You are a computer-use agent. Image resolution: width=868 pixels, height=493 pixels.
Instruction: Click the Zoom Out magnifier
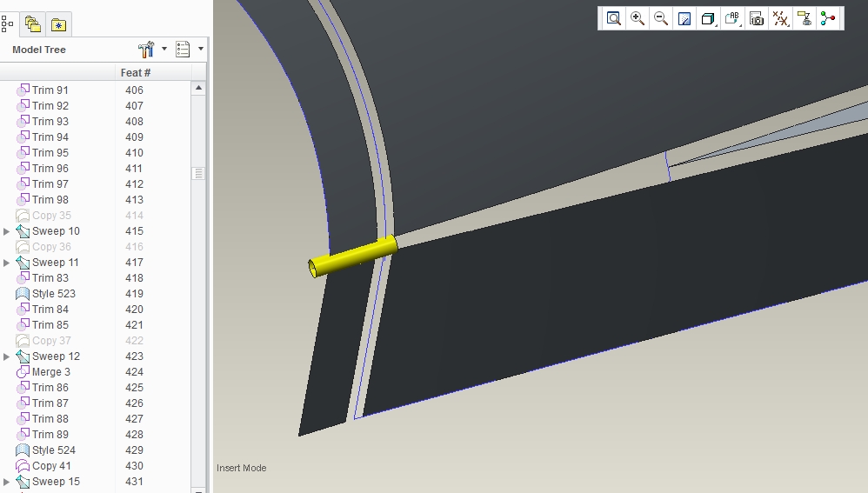point(660,19)
